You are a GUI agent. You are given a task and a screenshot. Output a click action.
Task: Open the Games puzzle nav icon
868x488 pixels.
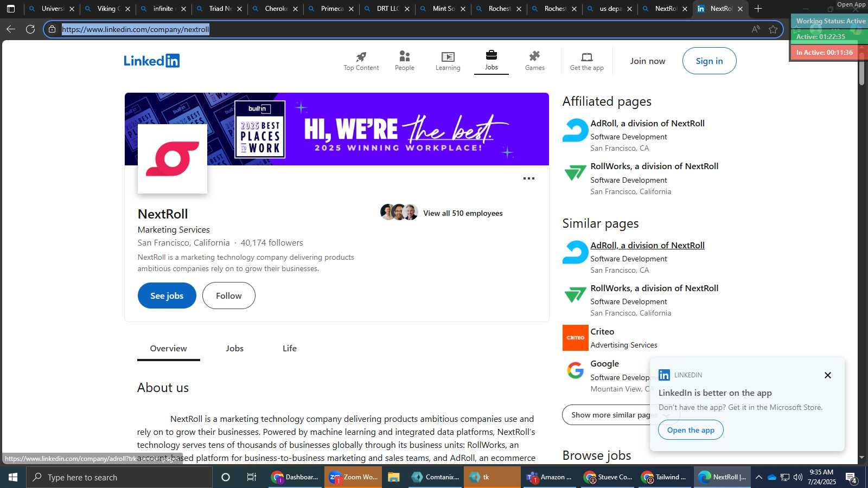click(x=534, y=61)
